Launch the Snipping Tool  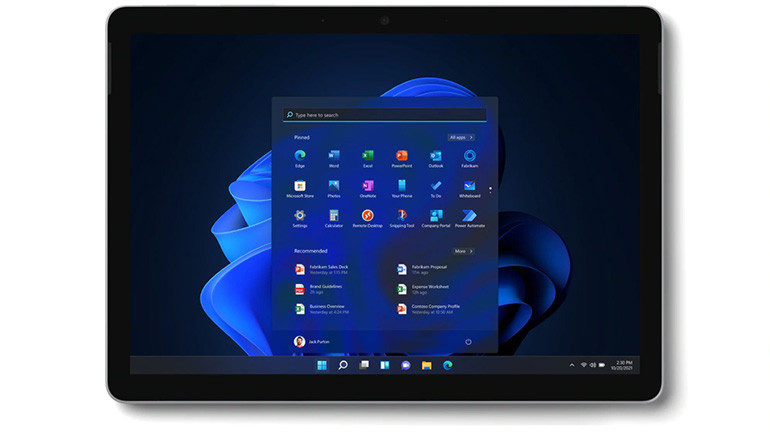tap(401, 216)
